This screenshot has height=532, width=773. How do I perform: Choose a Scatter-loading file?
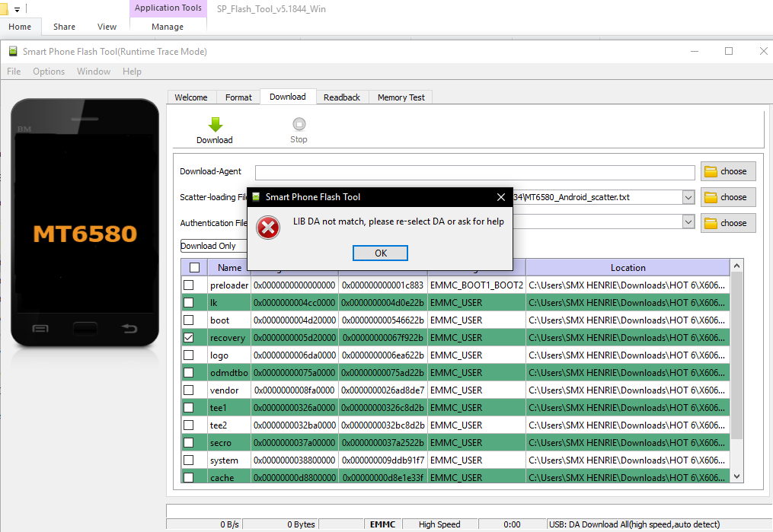pos(727,197)
